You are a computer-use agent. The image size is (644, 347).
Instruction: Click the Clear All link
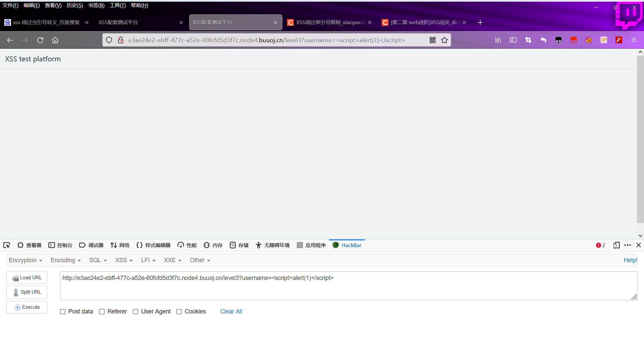[x=231, y=311]
